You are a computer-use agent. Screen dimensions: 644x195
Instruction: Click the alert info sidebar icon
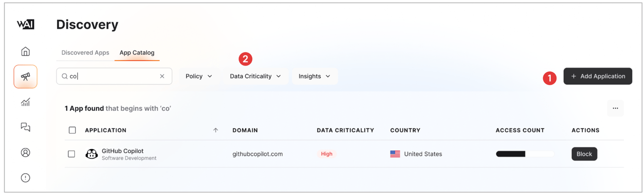click(x=25, y=178)
